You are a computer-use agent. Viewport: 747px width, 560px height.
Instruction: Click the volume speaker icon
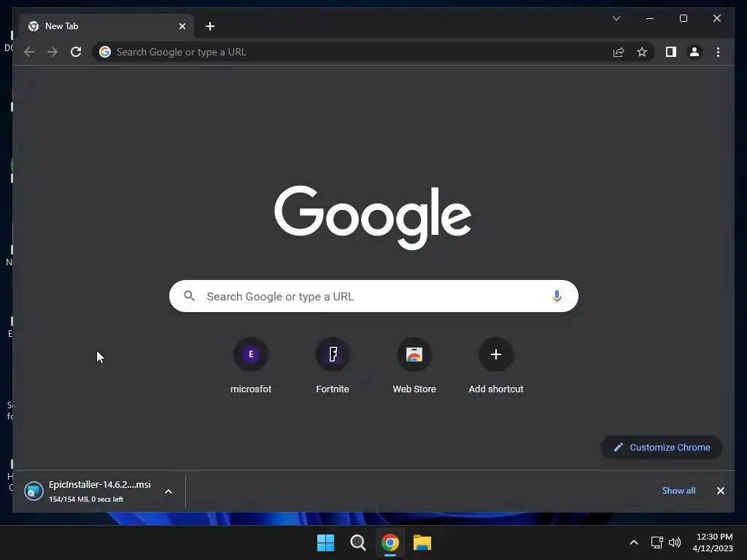(675, 542)
